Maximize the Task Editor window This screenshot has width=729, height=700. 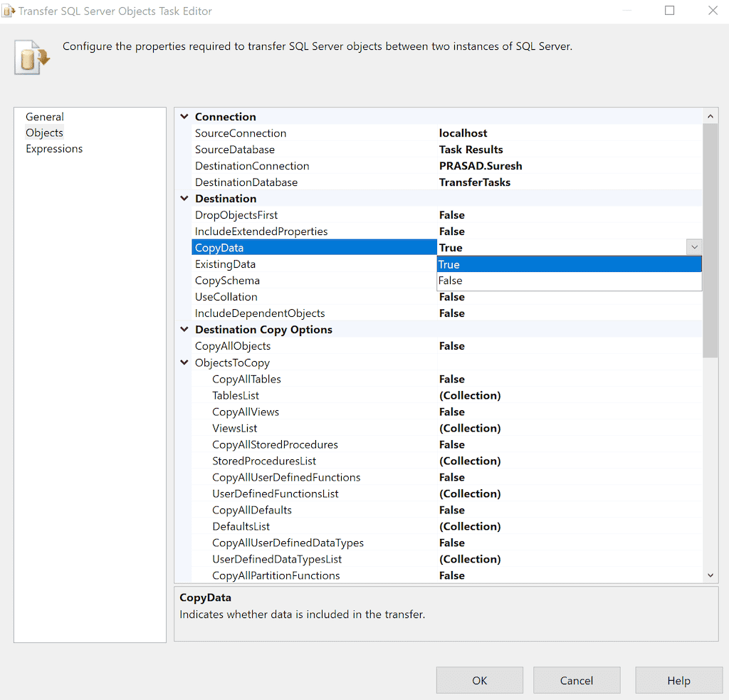tap(669, 11)
